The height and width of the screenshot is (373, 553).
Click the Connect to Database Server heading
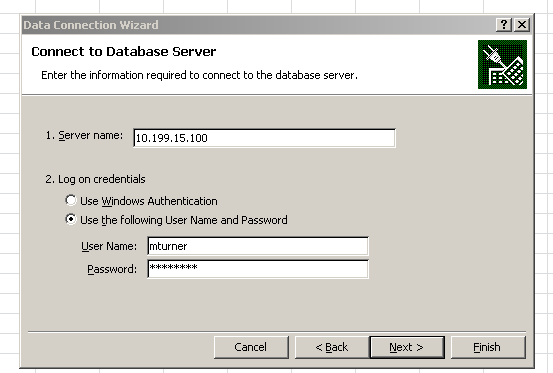(x=123, y=51)
